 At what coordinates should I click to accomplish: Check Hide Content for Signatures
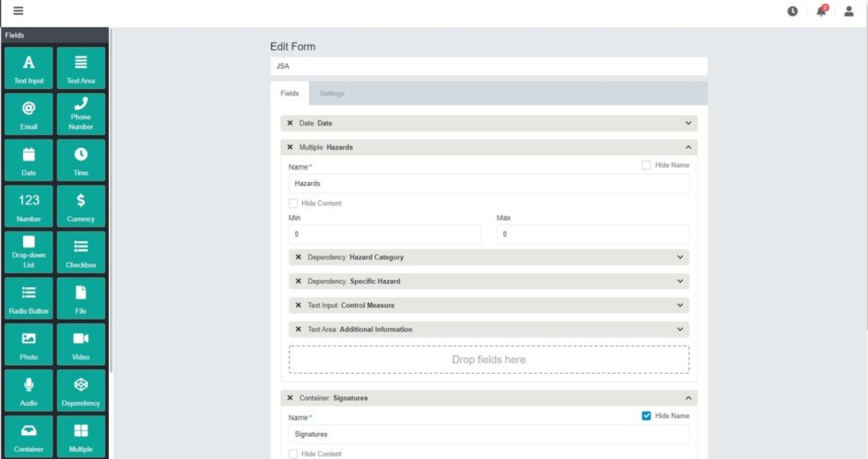[294, 453]
